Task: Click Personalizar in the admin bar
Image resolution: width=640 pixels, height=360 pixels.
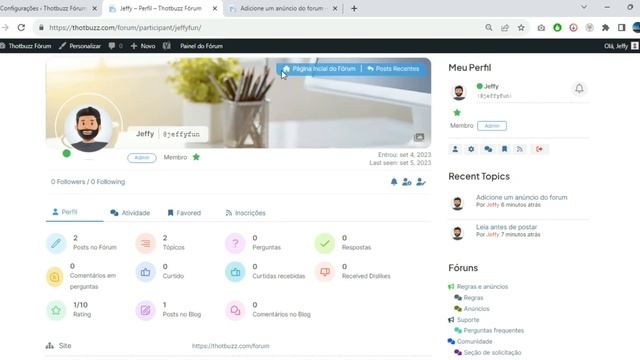Action: click(x=80, y=46)
